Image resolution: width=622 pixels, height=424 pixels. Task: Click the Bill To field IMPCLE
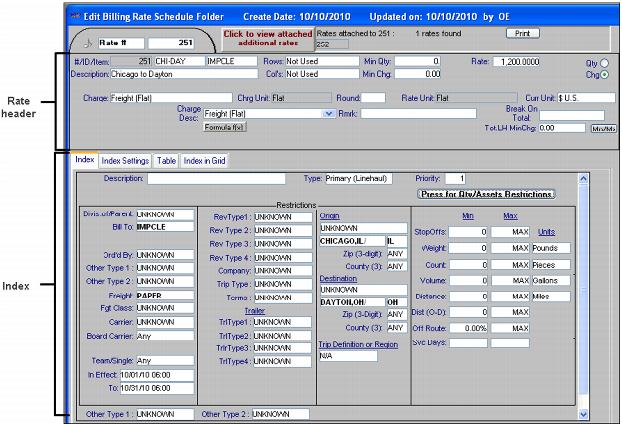point(165,227)
